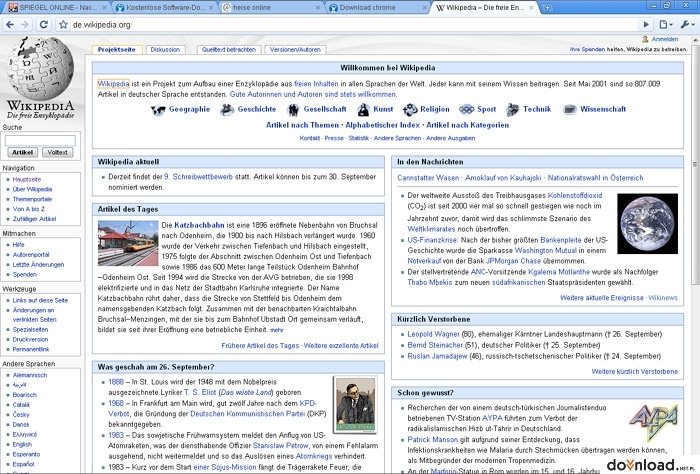This screenshot has height=474, width=700.
Task: Go back with the browser back arrow
Action: tap(10, 25)
